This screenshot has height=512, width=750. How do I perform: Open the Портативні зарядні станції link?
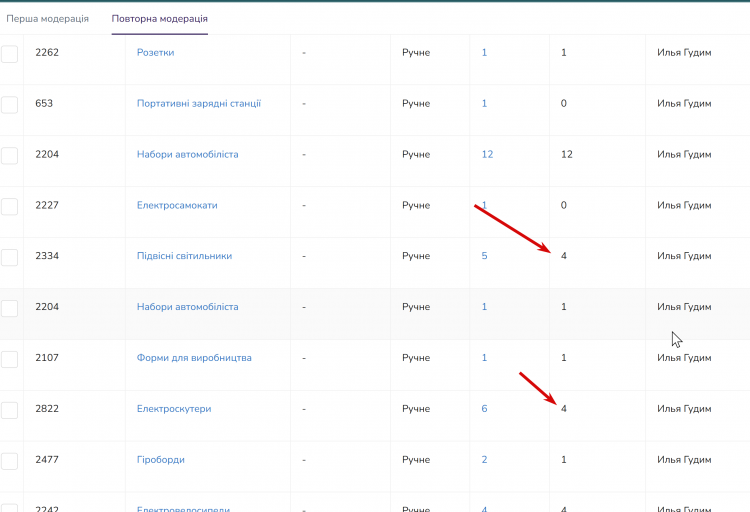[x=199, y=103]
